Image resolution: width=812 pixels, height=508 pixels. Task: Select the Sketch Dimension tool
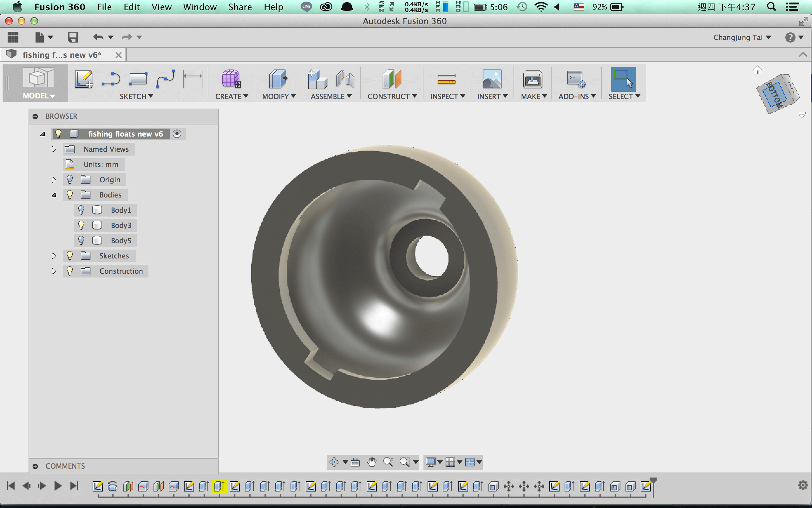point(193,79)
